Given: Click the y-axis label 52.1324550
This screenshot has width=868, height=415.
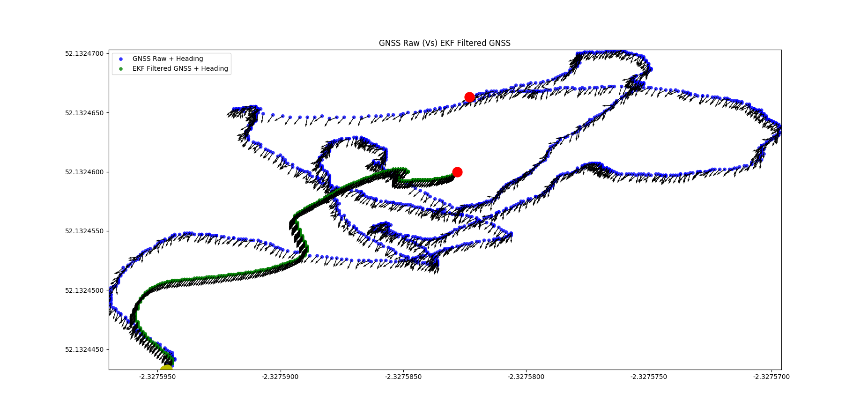Looking at the screenshot, I should tap(84, 231).
